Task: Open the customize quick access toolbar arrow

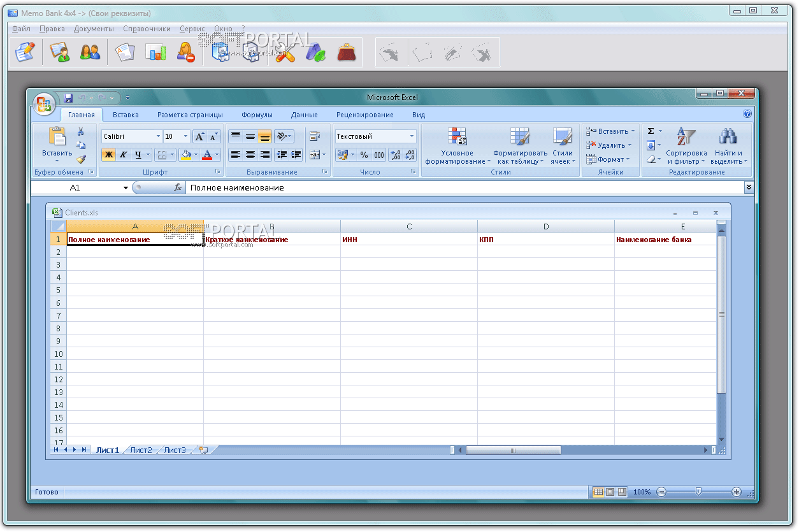Action: [127, 98]
